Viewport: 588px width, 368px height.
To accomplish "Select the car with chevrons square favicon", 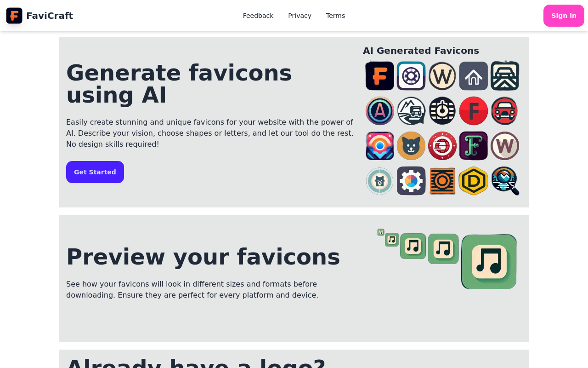I will (x=505, y=76).
